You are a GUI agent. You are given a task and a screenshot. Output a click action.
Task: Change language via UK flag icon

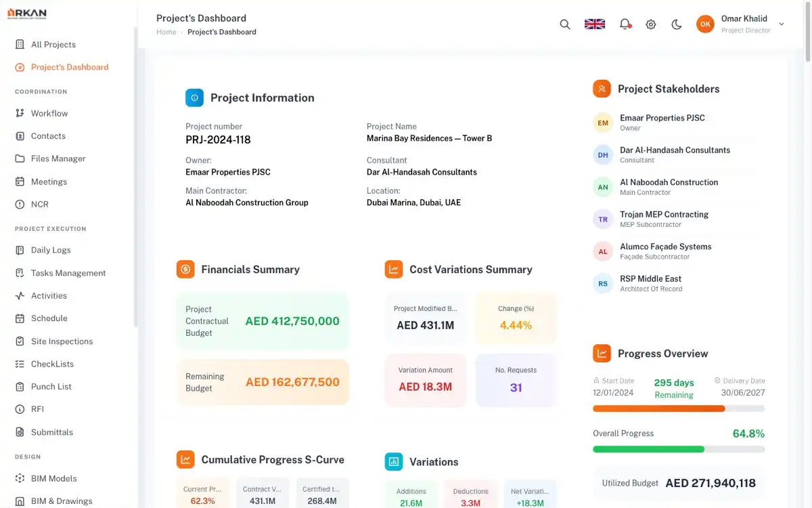pos(595,24)
